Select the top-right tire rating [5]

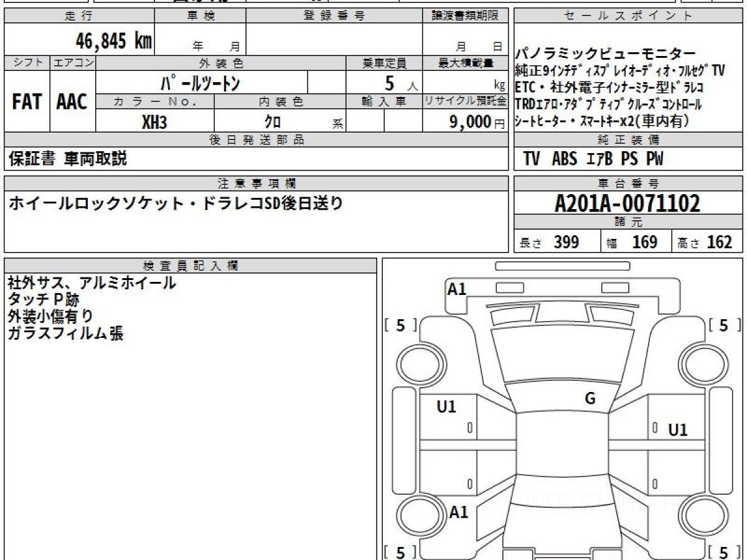coord(725,325)
